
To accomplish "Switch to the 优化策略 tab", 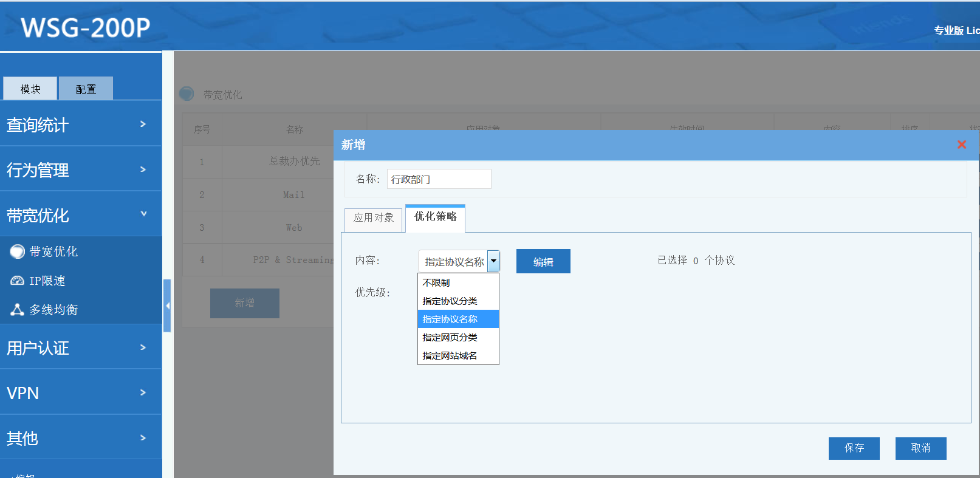I will 435,217.
